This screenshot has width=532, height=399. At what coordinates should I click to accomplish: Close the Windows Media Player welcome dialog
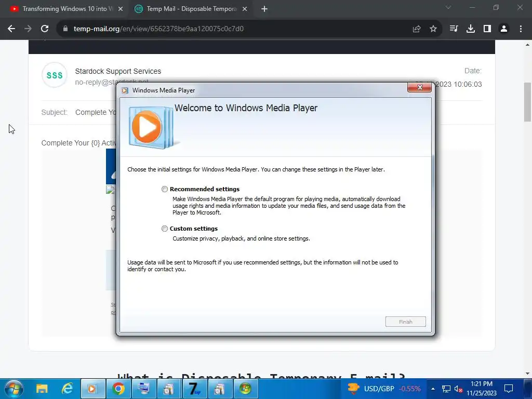pyautogui.click(x=419, y=87)
